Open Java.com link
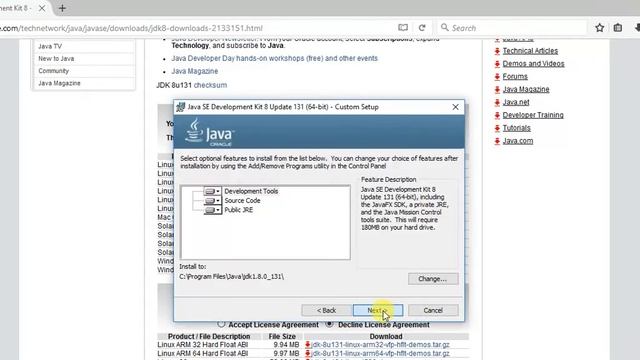Screen dimensions: 640x360 point(518,141)
